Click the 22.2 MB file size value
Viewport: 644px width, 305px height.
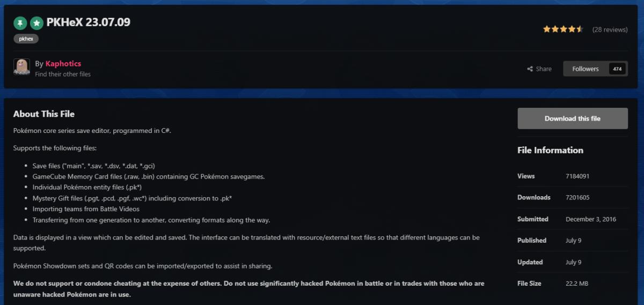pyautogui.click(x=577, y=284)
